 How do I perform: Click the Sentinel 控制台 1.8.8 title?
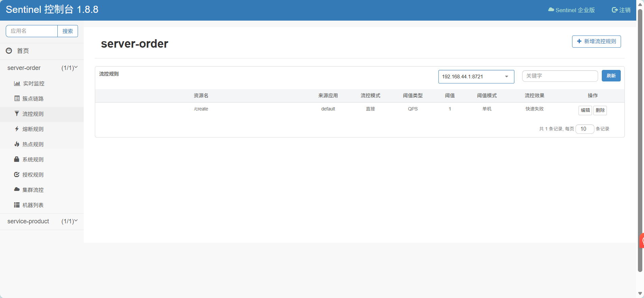click(x=52, y=9)
